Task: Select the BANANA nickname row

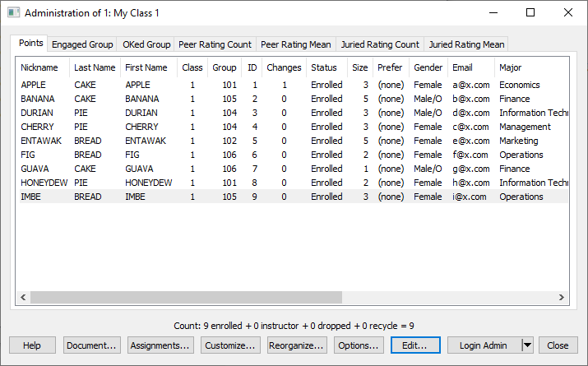Action: coord(38,99)
